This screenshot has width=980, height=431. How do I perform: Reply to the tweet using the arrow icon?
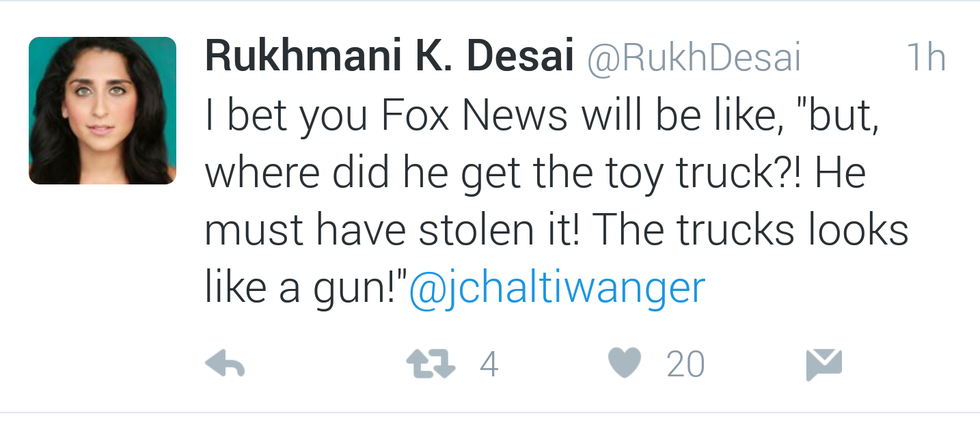225,365
